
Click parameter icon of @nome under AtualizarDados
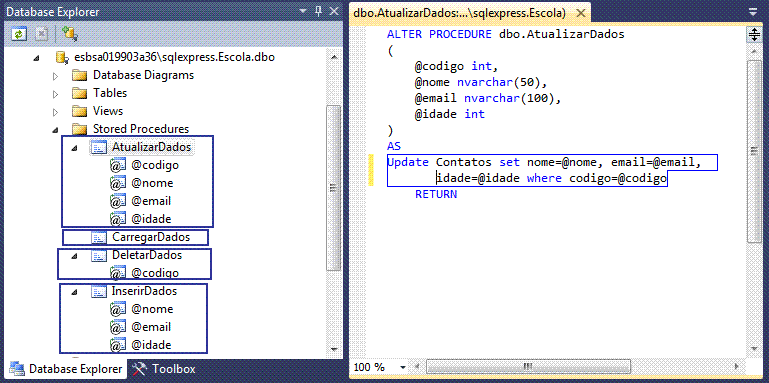tap(118, 183)
